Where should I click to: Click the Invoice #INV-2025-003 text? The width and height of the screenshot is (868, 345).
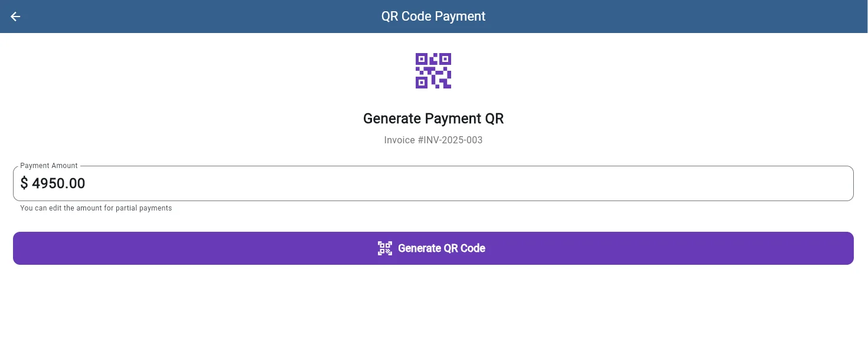pyautogui.click(x=433, y=140)
